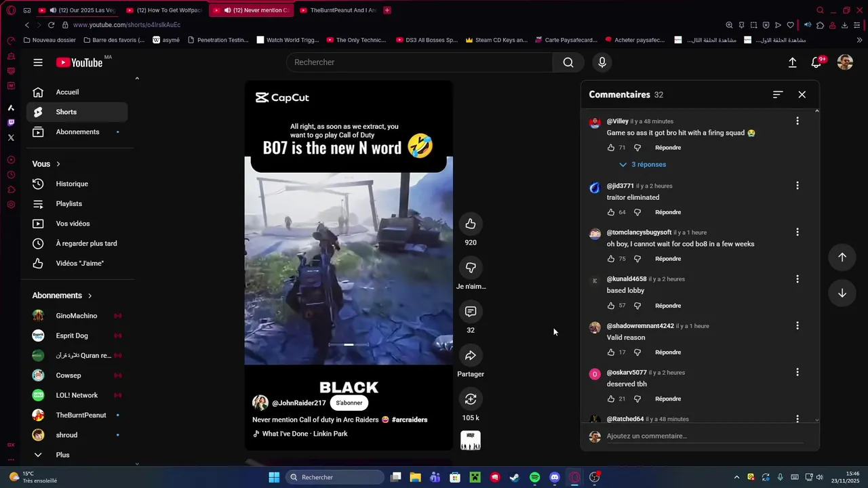
Task: Reply to @shadowremnant4242 with Répondre
Action: (x=668, y=352)
